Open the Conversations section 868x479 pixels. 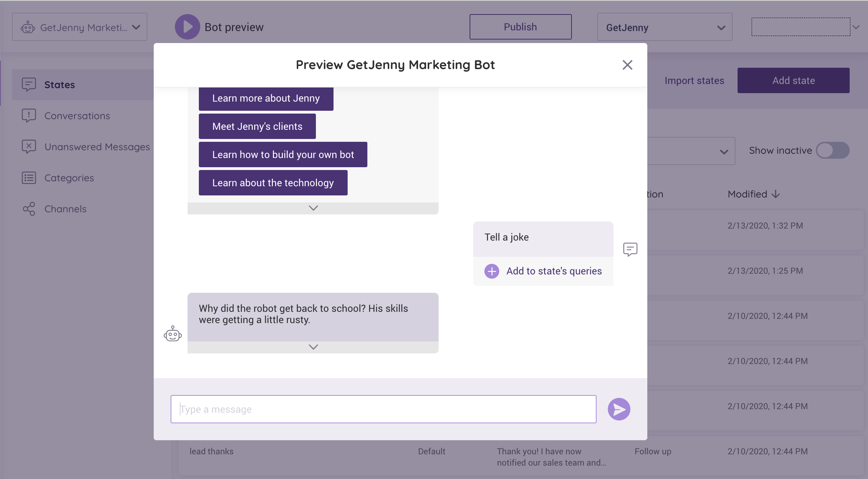[x=77, y=116]
